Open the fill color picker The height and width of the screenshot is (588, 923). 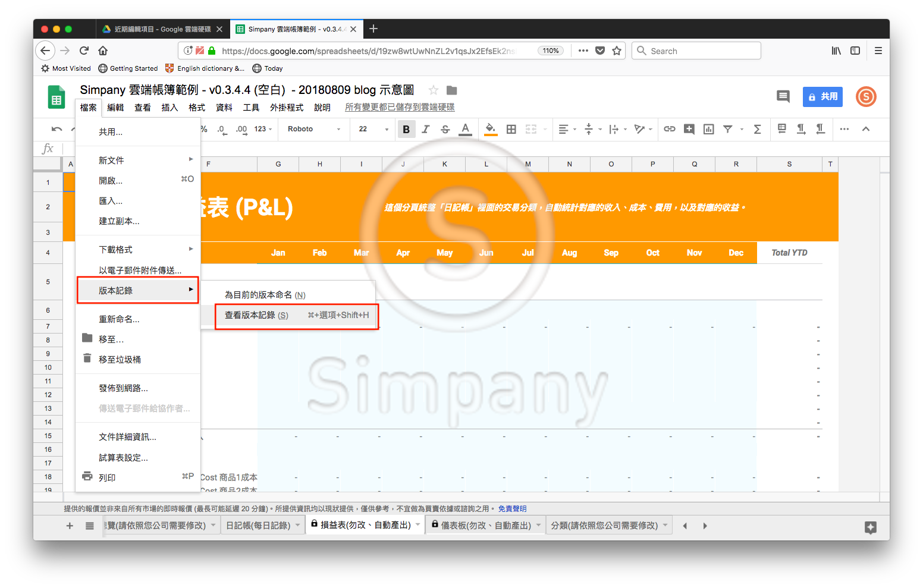pos(491,129)
